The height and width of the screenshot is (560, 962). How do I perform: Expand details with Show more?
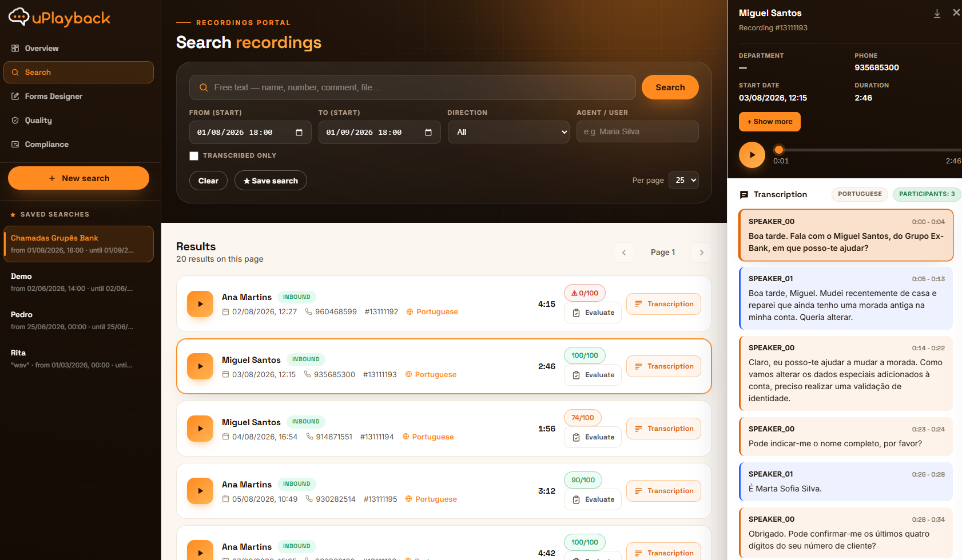770,122
